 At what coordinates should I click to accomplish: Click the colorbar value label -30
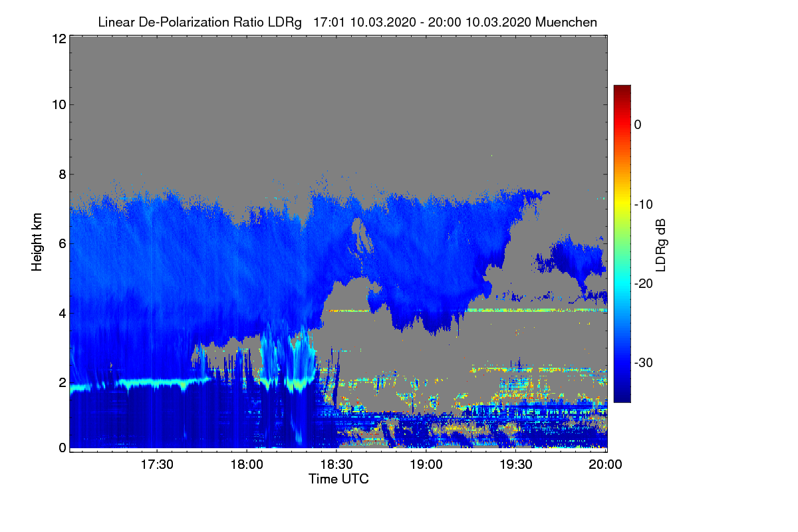[642, 362]
